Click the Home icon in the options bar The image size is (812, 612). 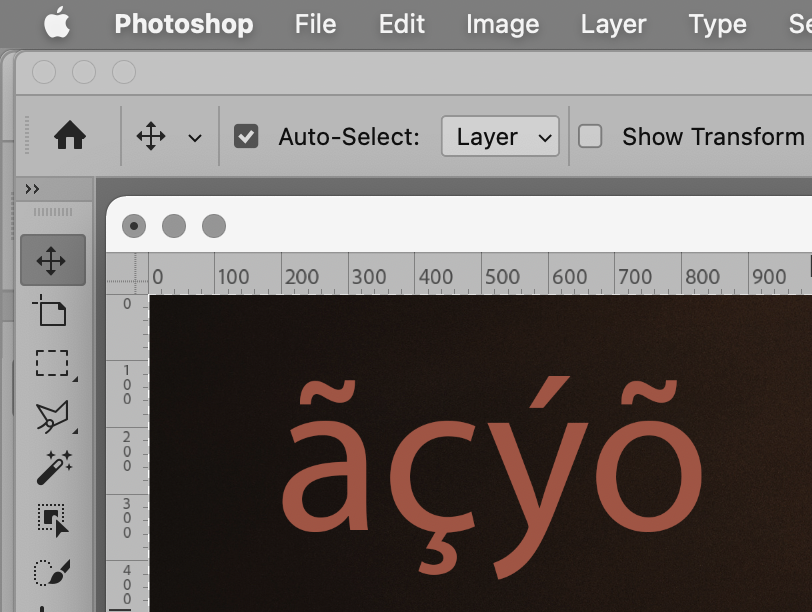coord(70,136)
